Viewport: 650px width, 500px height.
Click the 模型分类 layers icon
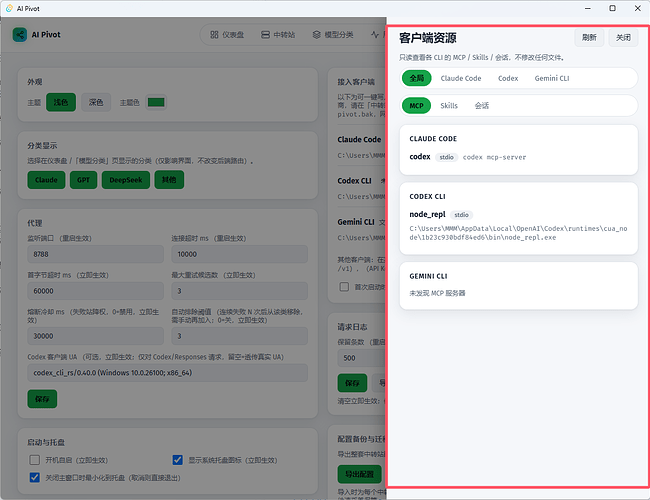click(x=317, y=35)
